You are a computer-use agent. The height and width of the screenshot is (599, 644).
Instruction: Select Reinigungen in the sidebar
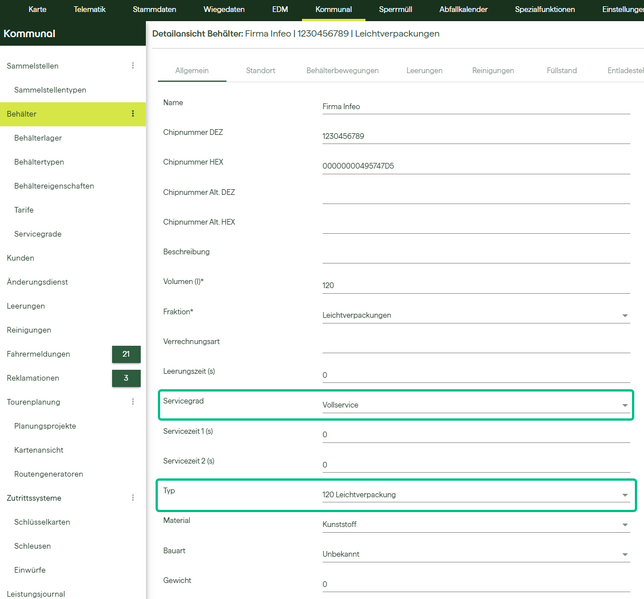tap(29, 330)
